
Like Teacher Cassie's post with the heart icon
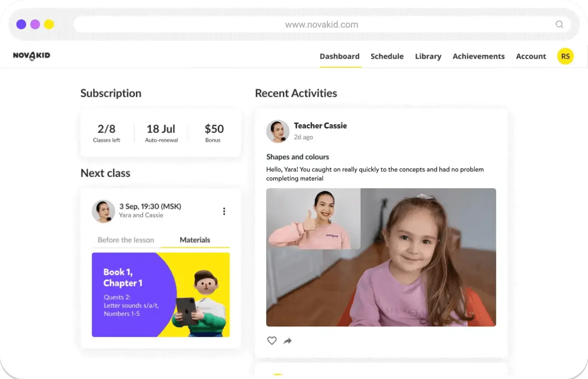(272, 340)
